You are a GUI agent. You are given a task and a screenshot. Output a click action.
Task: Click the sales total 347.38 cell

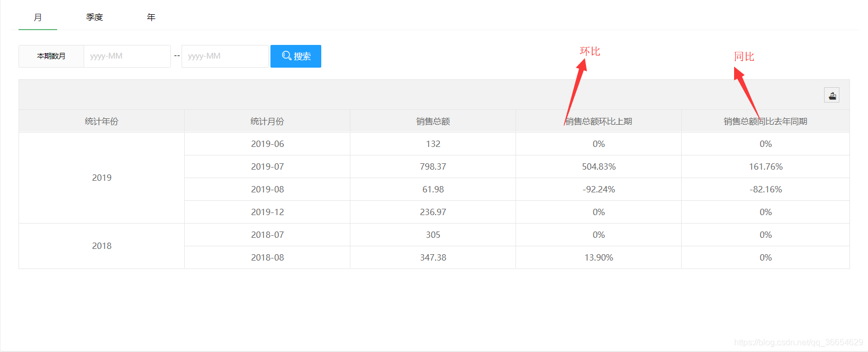tap(433, 257)
